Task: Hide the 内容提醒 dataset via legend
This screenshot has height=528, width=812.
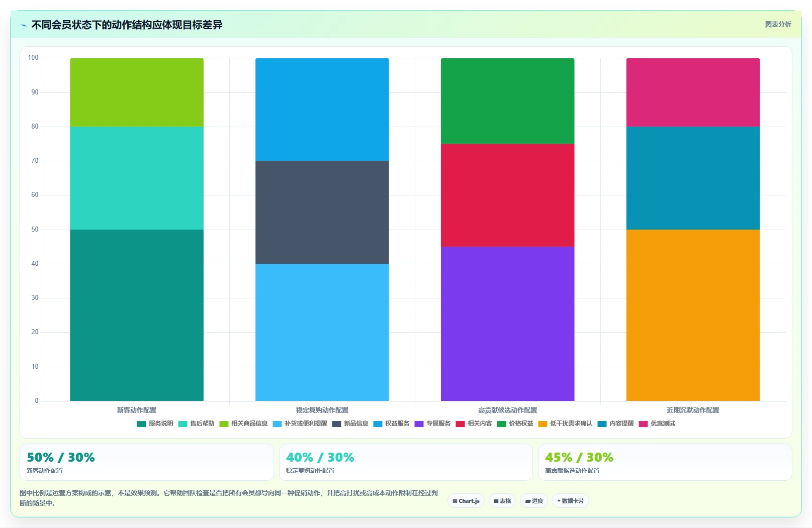Action: pos(615,424)
